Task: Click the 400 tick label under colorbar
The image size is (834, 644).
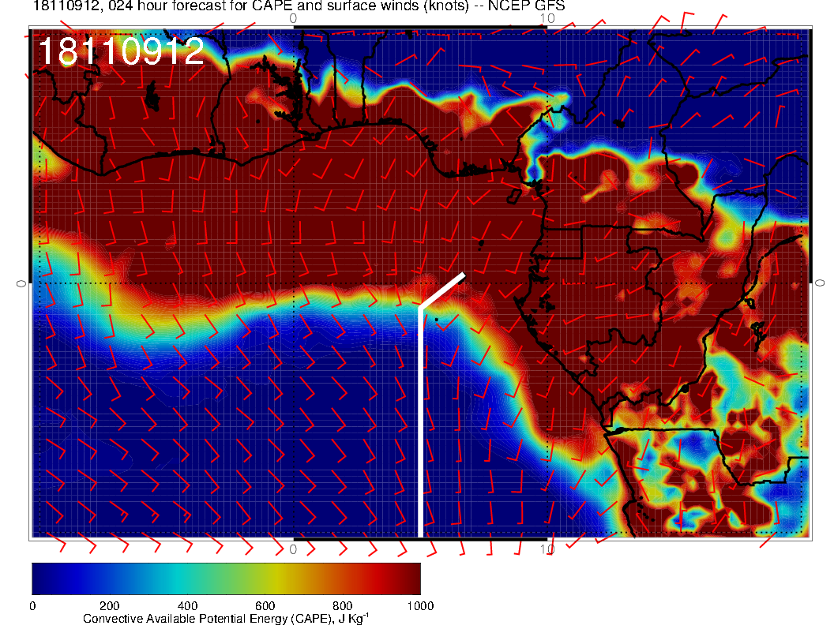Action: [186, 606]
